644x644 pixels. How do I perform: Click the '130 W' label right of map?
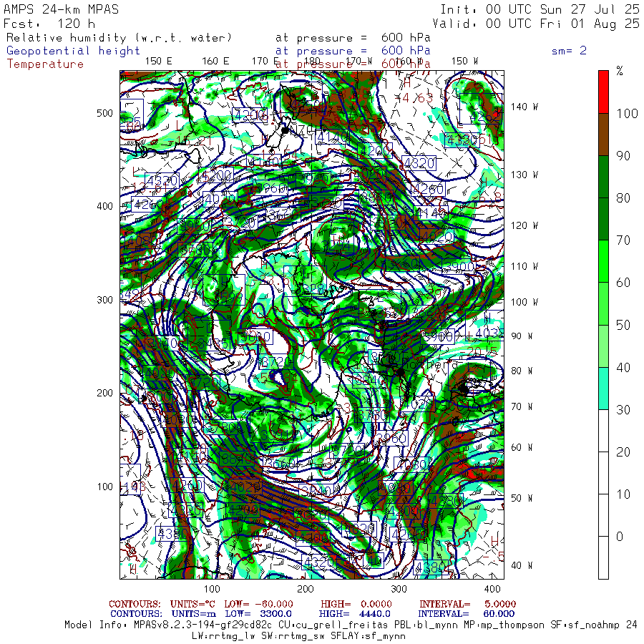click(524, 175)
